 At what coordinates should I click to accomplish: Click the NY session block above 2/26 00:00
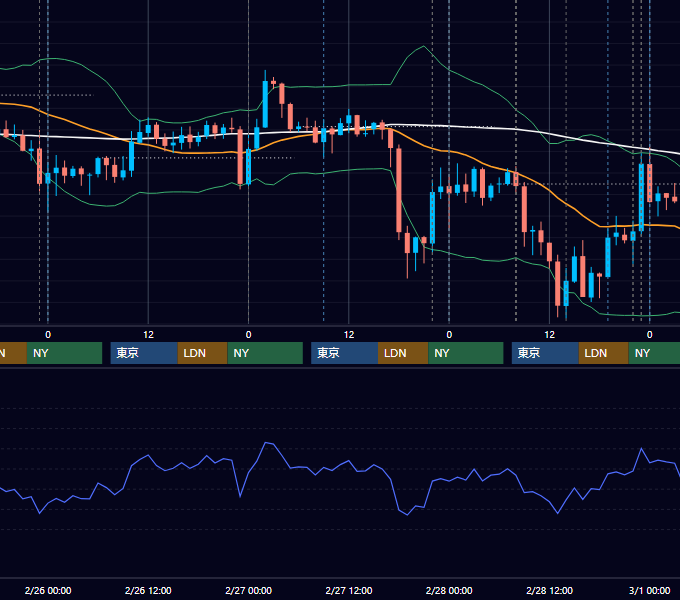pos(64,353)
